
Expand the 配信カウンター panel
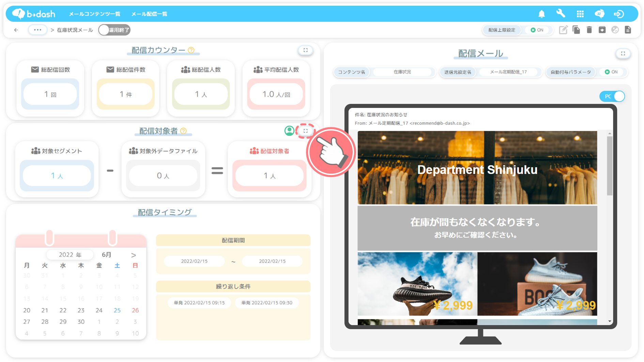306,50
